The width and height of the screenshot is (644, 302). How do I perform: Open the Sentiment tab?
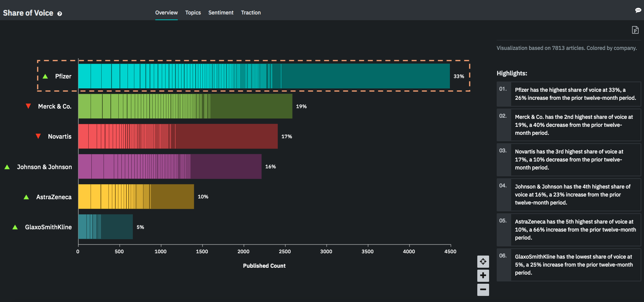[221, 13]
